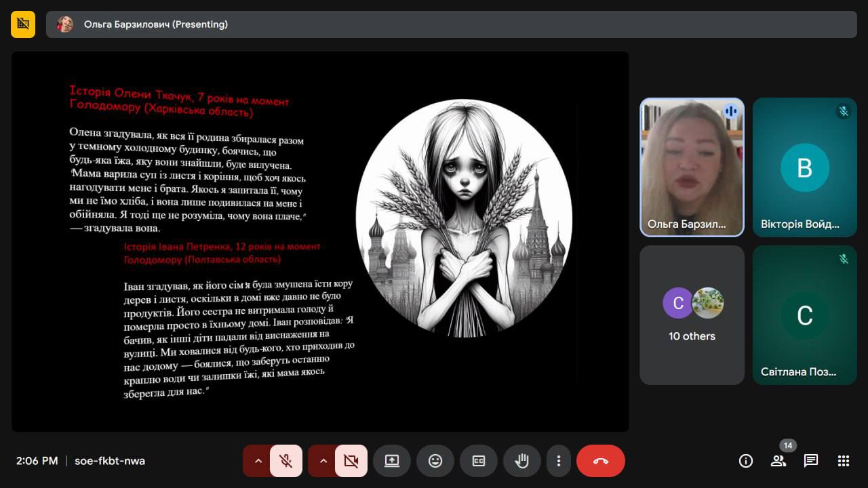This screenshot has width=868, height=488.
Task: Select Вікторія Войд... participant tile
Action: [x=804, y=167]
